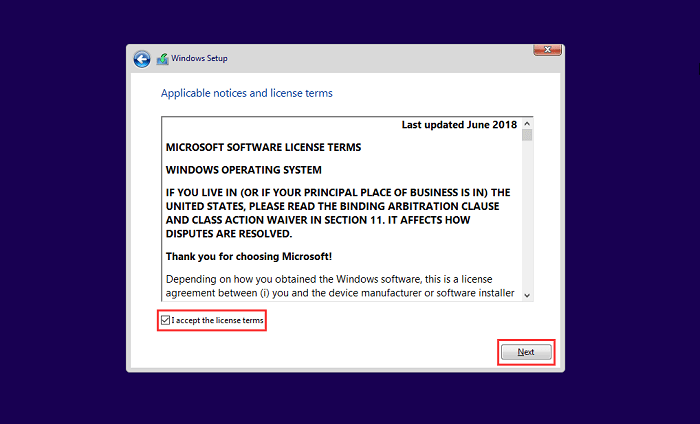Click 'Thank you for choosing Microsoft!' line

(x=249, y=257)
